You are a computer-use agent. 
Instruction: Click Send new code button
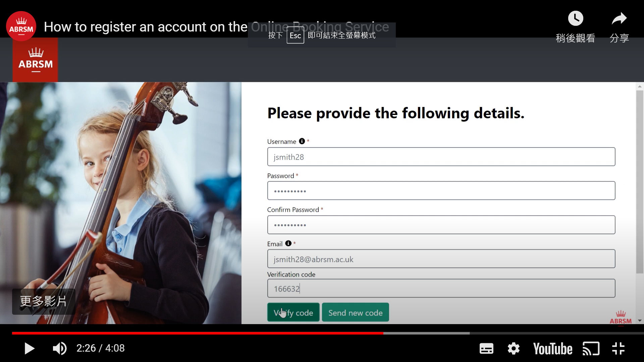355,312
